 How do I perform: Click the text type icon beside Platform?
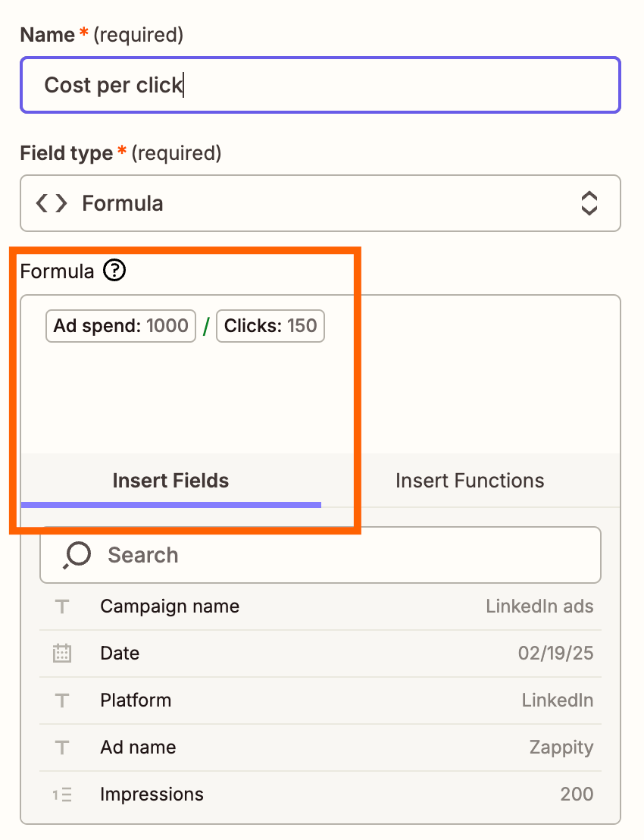62,701
